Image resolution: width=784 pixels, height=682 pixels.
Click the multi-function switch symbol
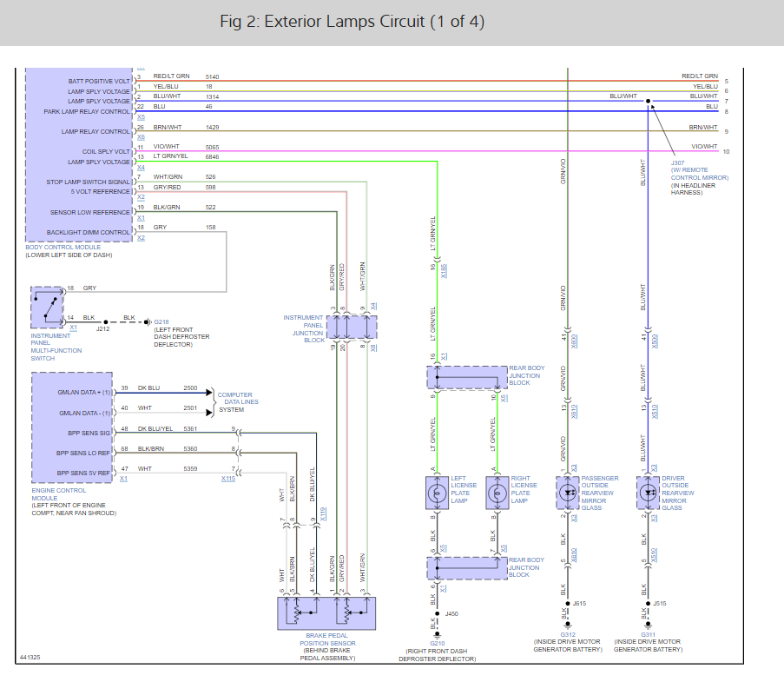pos(47,308)
